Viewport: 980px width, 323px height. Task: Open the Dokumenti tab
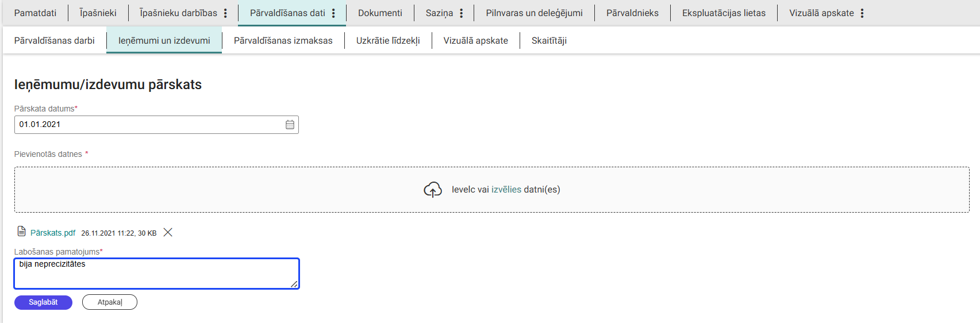pyautogui.click(x=380, y=13)
